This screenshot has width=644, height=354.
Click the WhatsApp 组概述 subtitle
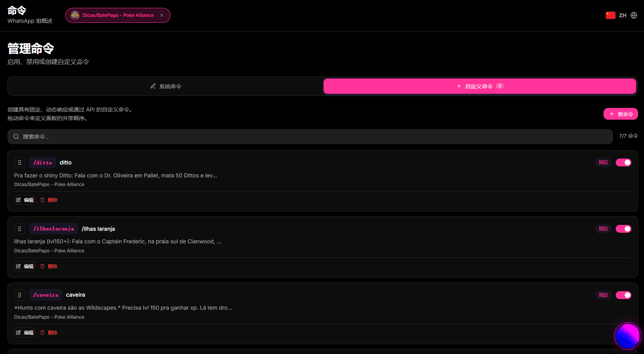pyautogui.click(x=30, y=21)
